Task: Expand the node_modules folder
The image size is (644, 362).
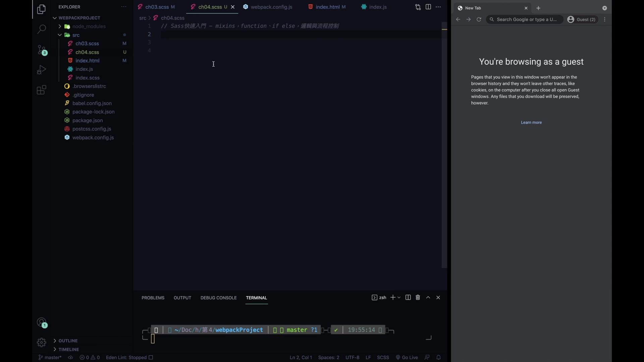Action: 60,26
